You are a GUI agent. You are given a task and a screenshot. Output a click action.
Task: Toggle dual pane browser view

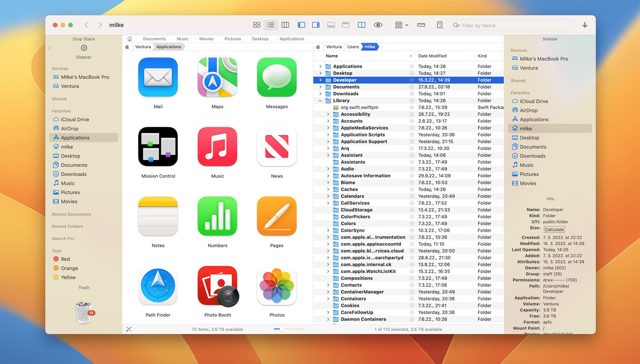(361, 25)
